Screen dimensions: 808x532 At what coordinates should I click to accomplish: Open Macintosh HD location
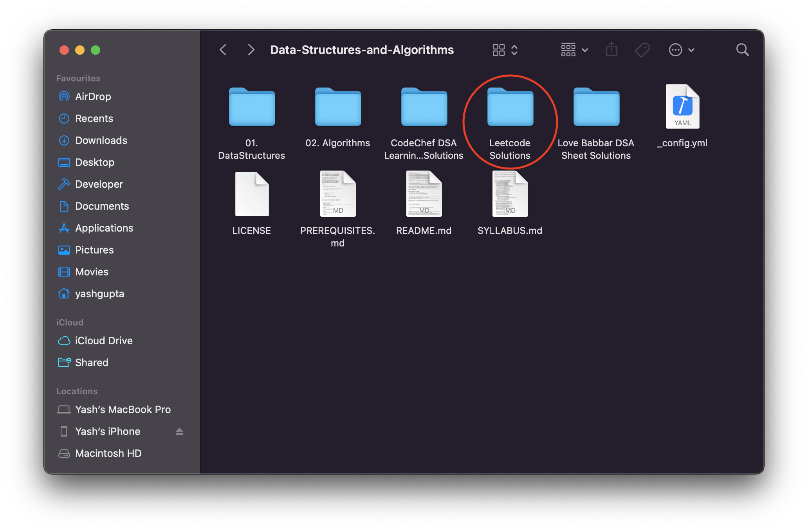108,453
